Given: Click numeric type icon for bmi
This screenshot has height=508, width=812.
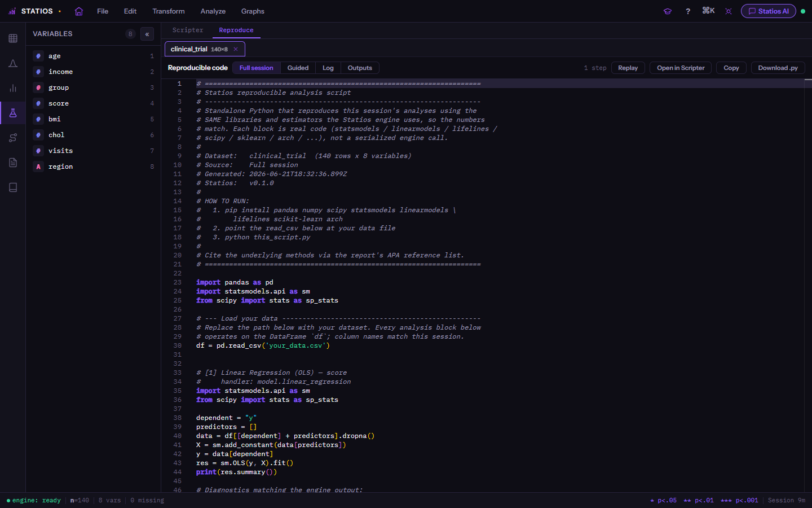Looking at the screenshot, I should click(x=38, y=119).
